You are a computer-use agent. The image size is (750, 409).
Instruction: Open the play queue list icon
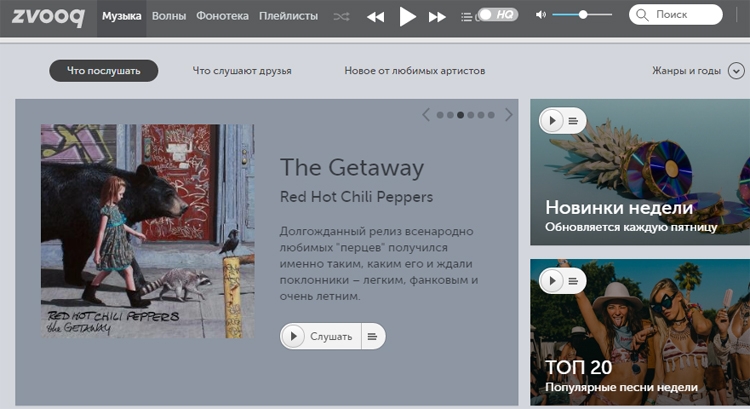pos(468,17)
